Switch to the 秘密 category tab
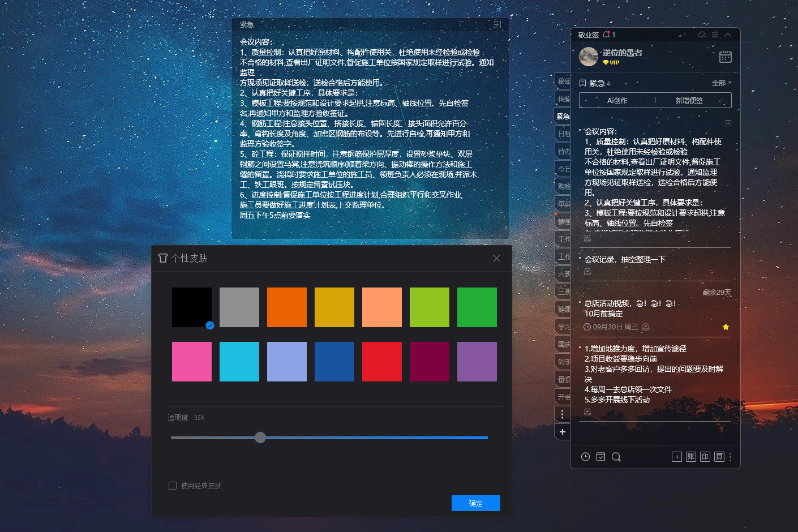Viewport: 798px width, 532px height. (x=563, y=81)
